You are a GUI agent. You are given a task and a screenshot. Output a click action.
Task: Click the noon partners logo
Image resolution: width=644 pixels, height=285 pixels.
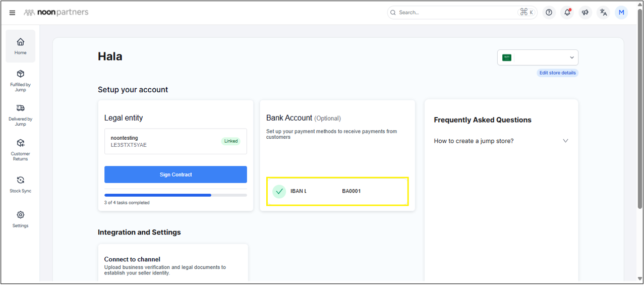(x=56, y=13)
